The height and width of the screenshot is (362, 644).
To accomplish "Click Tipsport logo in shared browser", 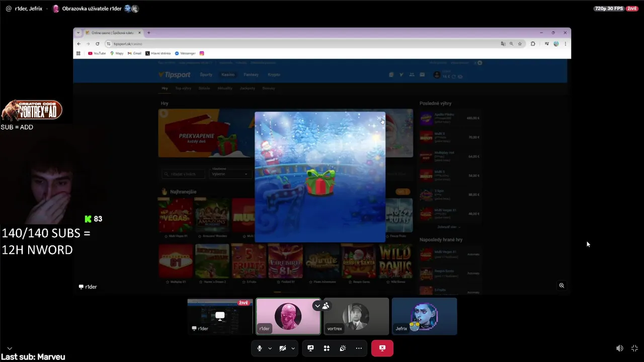I will click(x=174, y=75).
